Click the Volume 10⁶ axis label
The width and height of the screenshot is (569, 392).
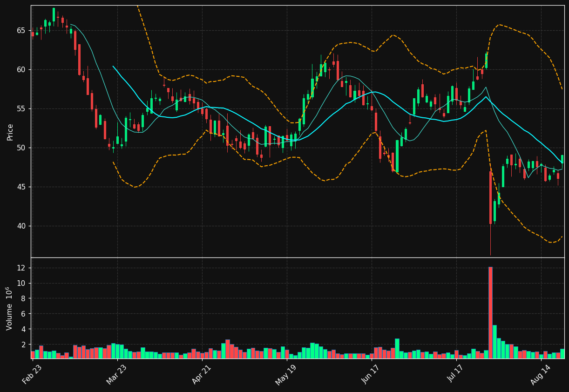[x=9, y=308]
